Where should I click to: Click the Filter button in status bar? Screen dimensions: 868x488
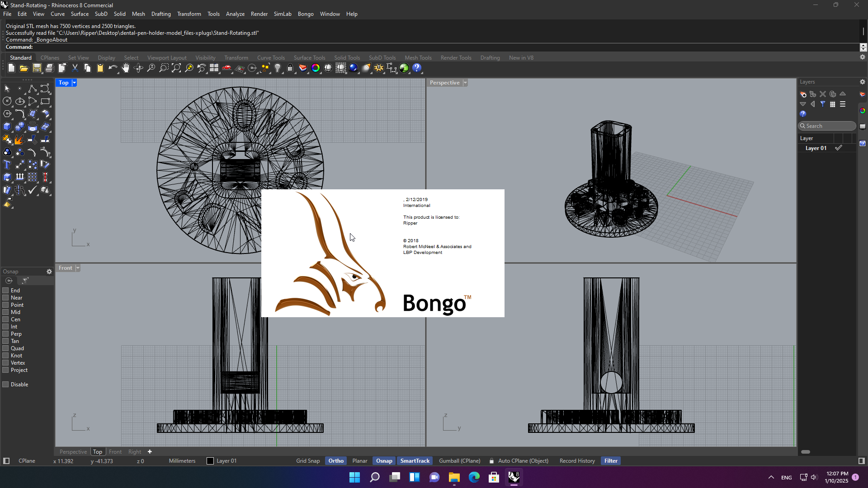coord(611,461)
